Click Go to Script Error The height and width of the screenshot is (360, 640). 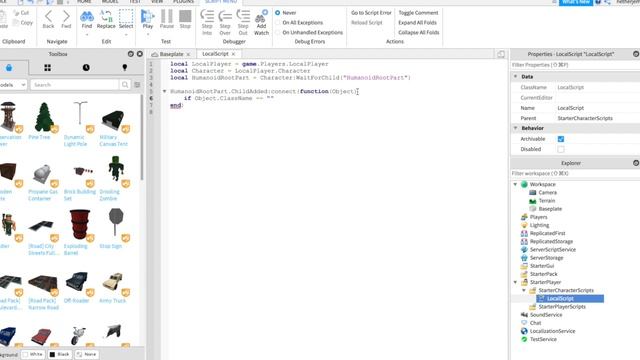coord(371,13)
